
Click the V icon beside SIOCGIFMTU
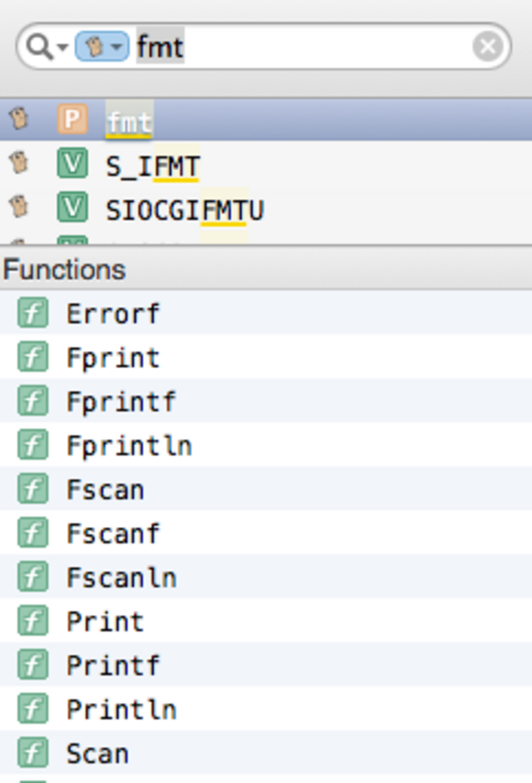(72, 207)
